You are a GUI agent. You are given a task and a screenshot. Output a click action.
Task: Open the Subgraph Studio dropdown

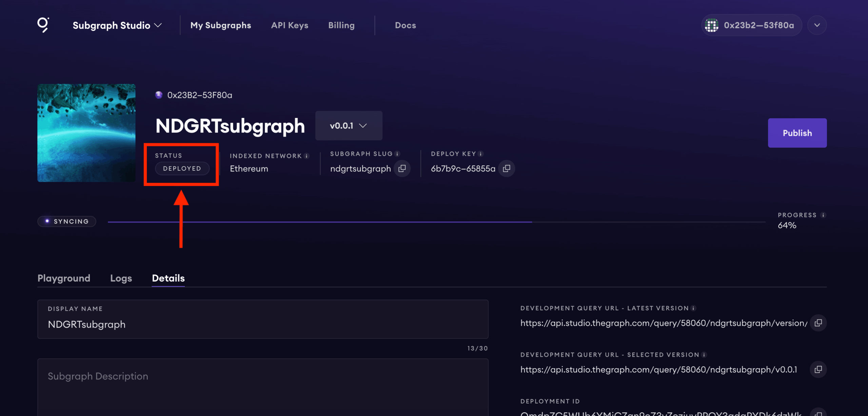click(117, 25)
